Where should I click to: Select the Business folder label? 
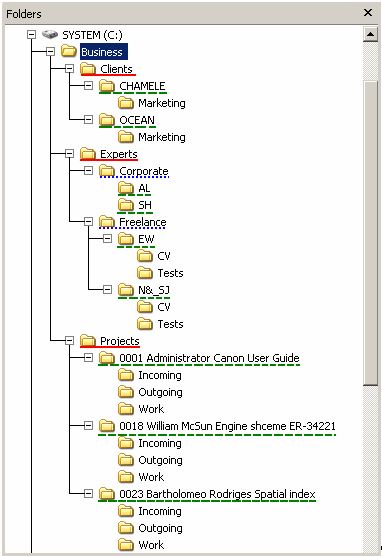coord(103,52)
